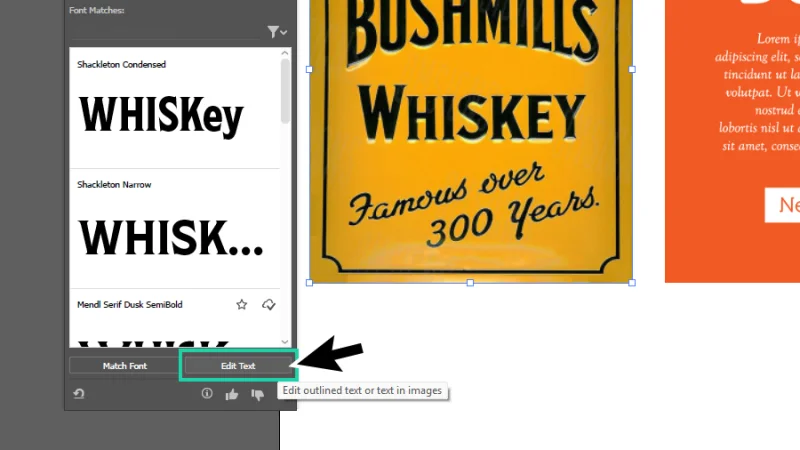
Task: Open the font matches filter dropdown
Action: pyautogui.click(x=277, y=32)
